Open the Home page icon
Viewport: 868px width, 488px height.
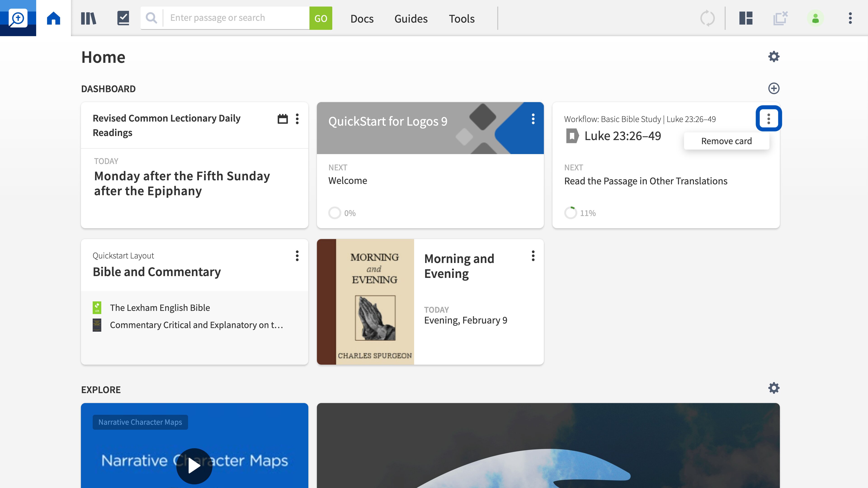pos(54,18)
